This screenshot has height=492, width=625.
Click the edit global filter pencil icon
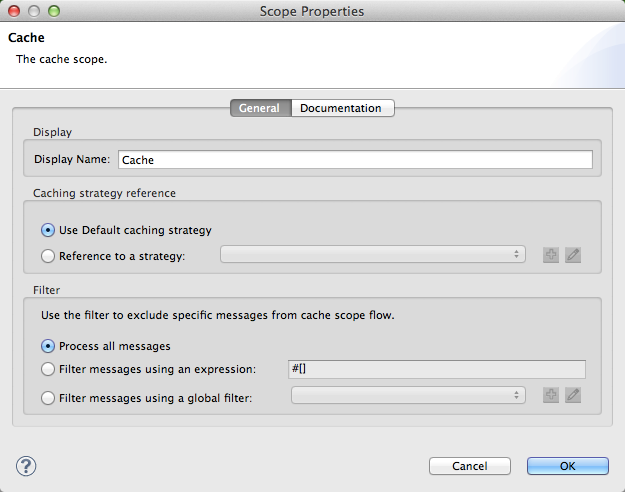tap(572, 395)
